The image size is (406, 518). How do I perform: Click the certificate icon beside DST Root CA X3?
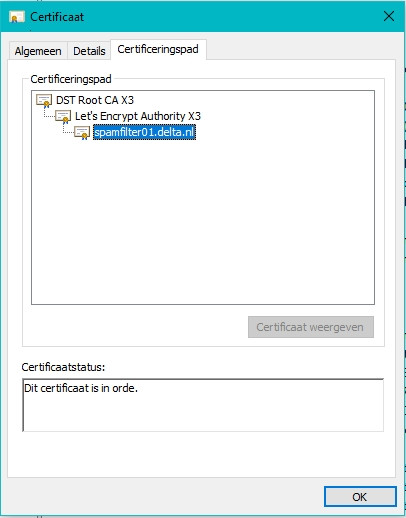pos(44,101)
